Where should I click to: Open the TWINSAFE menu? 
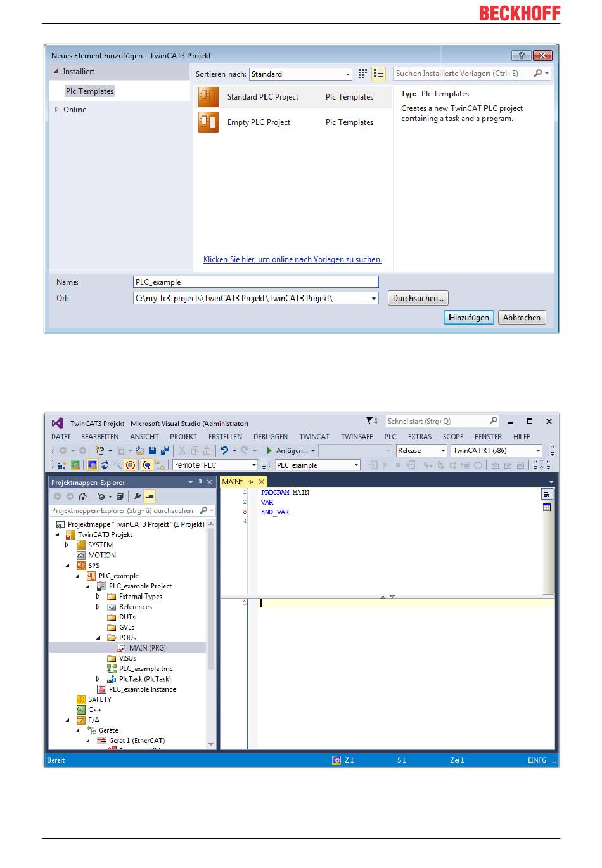tap(357, 437)
